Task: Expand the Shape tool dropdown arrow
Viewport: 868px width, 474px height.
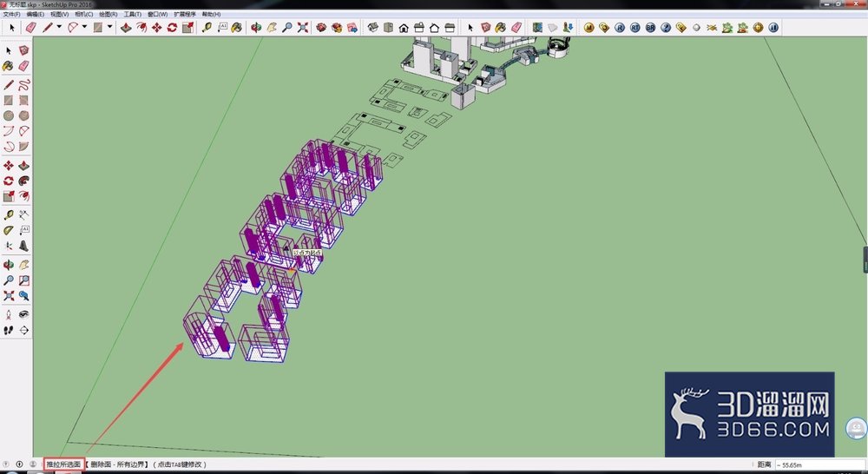Action: (x=109, y=27)
